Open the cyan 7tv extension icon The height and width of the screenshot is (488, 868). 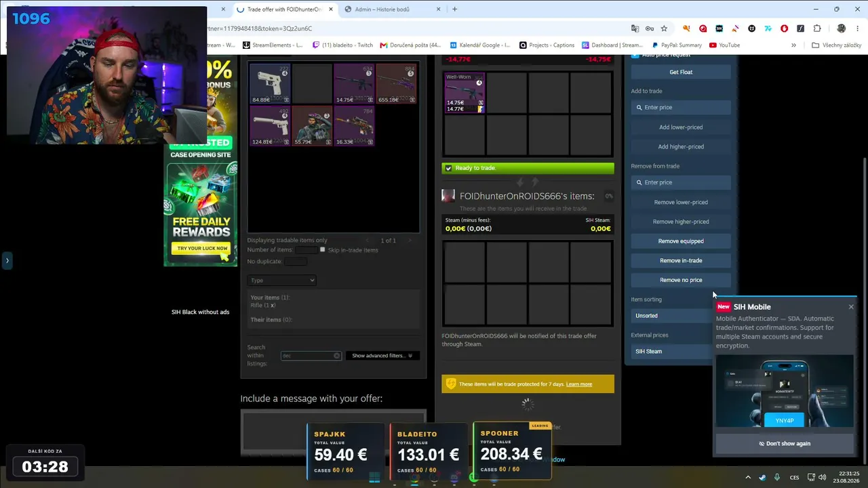(768, 28)
